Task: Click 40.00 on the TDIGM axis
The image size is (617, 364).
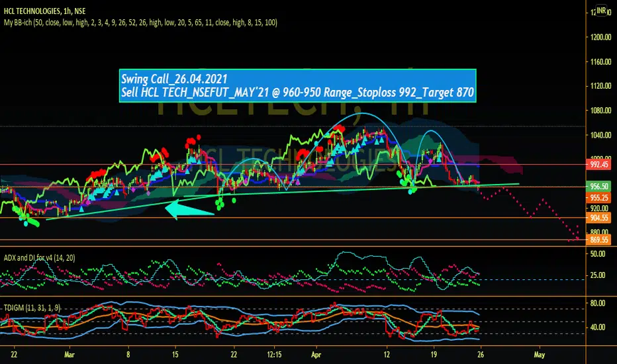Action: click(598, 327)
